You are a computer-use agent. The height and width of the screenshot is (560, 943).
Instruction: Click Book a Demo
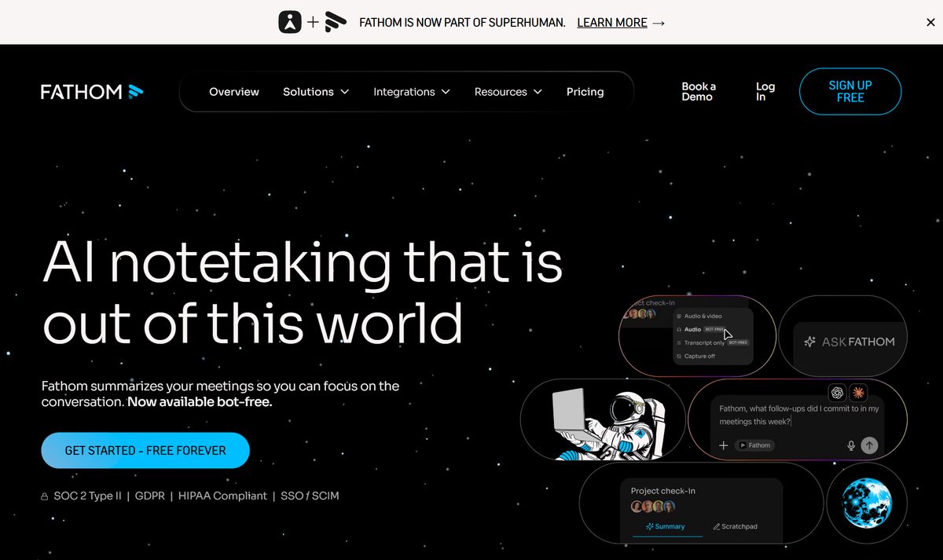[699, 92]
